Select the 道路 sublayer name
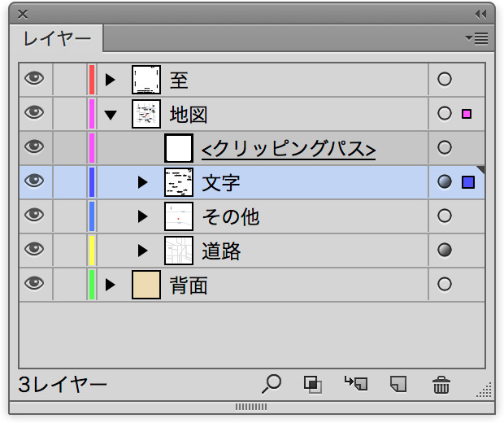This screenshot has width=504, height=423. [221, 251]
